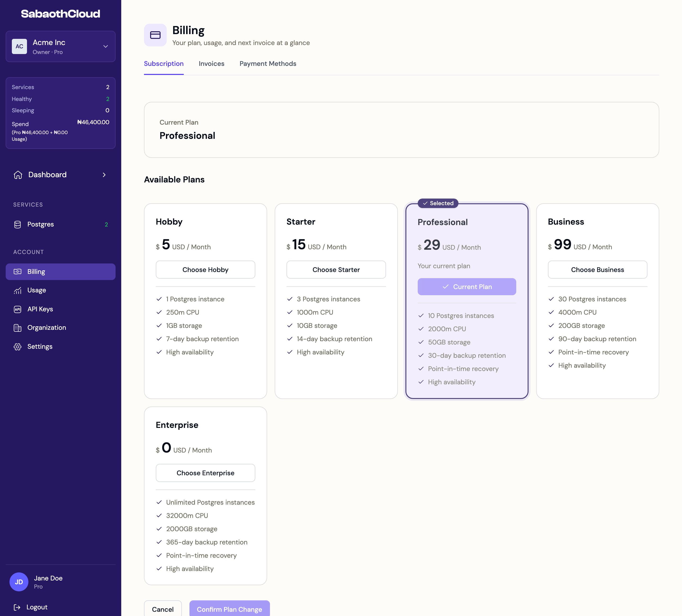
Task: Open the Usage page
Action: point(61,290)
